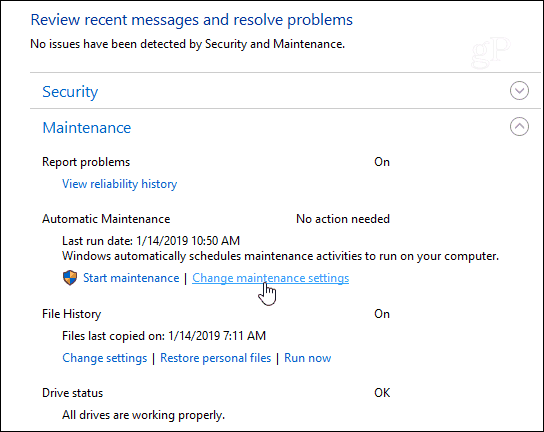Click the Review recent messages heading
This screenshot has height=432, width=544.
[192, 20]
